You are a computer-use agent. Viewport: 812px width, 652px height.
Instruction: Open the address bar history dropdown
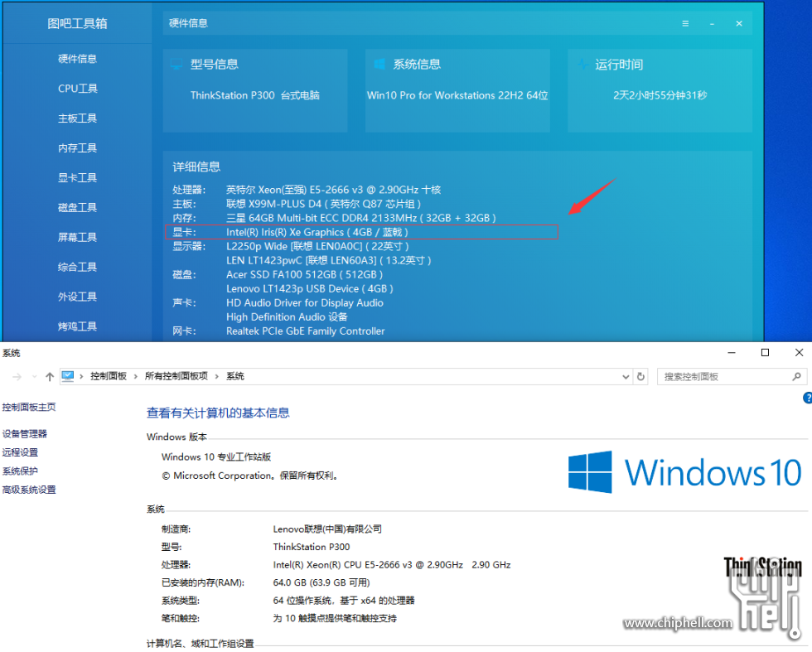[626, 376]
